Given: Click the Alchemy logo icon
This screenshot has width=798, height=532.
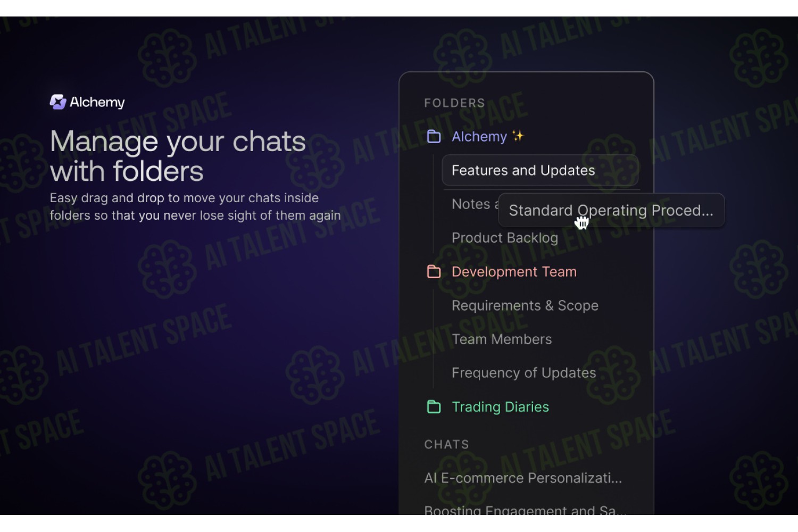Looking at the screenshot, I should click(57, 102).
